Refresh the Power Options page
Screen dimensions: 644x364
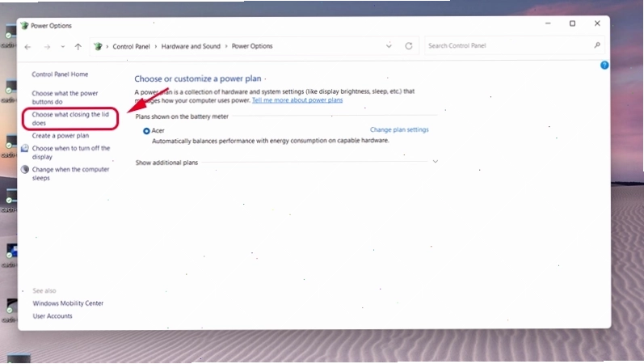point(409,45)
